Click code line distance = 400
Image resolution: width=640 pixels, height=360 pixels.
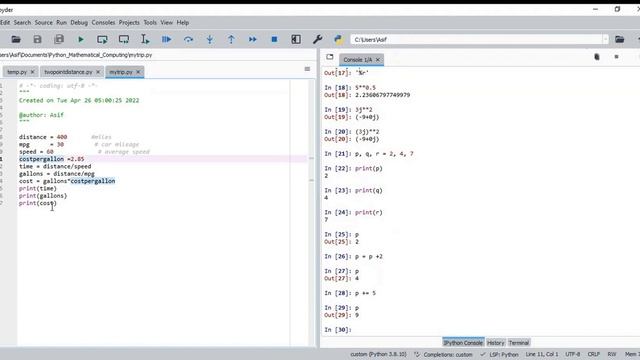point(43,137)
